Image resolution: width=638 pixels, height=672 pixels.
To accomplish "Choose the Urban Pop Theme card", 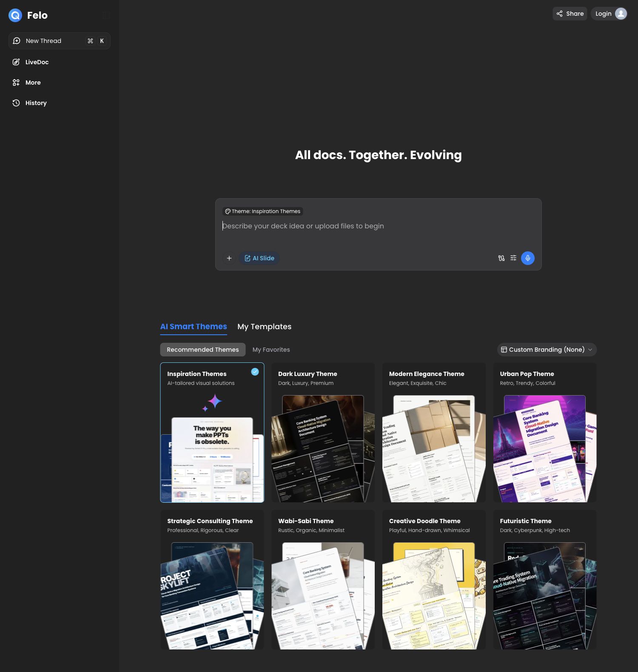I will coord(545,433).
